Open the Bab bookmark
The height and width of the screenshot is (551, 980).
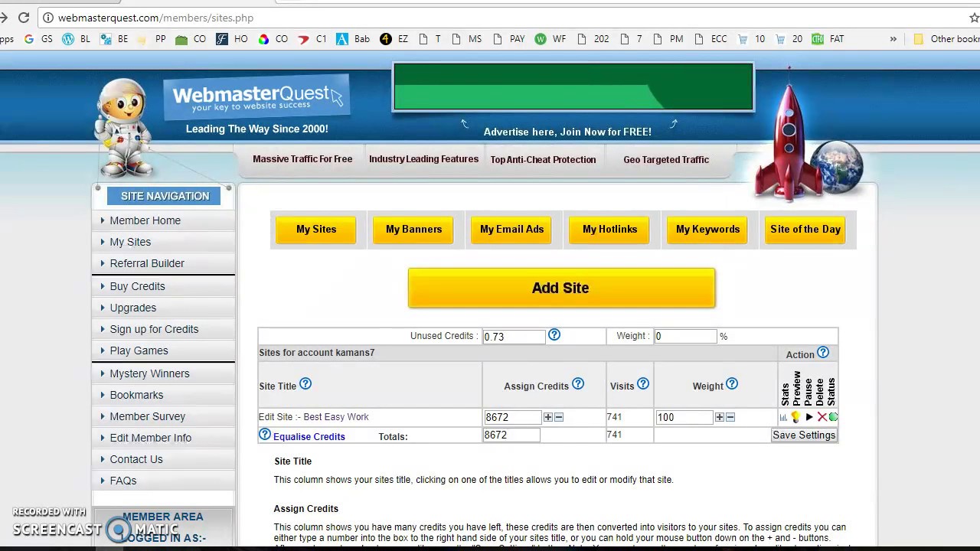pos(353,39)
